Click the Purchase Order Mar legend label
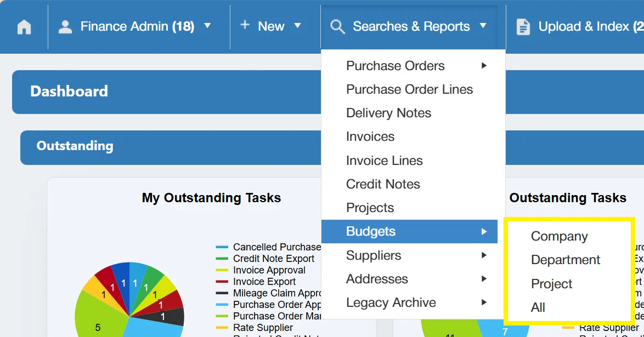The height and width of the screenshot is (337, 644). pyautogui.click(x=277, y=316)
